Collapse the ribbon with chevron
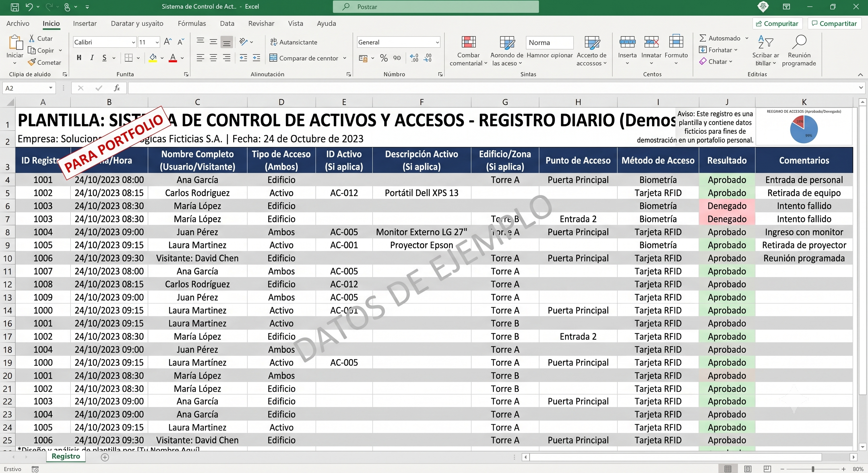Screen dimensions: 868x473 (x=860, y=75)
